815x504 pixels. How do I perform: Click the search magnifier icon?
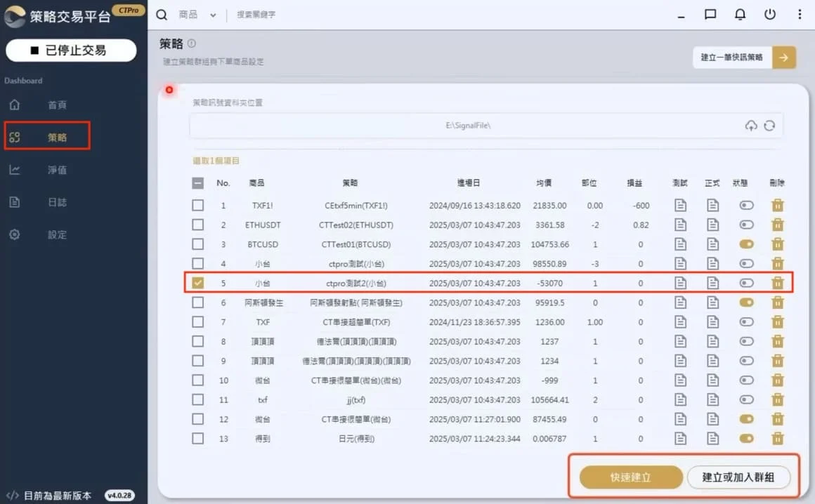click(x=161, y=14)
